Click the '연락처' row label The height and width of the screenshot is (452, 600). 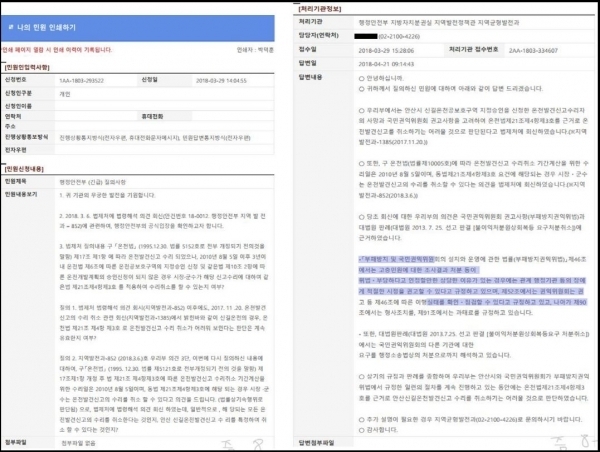pyautogui.click(x=13, y=116)
